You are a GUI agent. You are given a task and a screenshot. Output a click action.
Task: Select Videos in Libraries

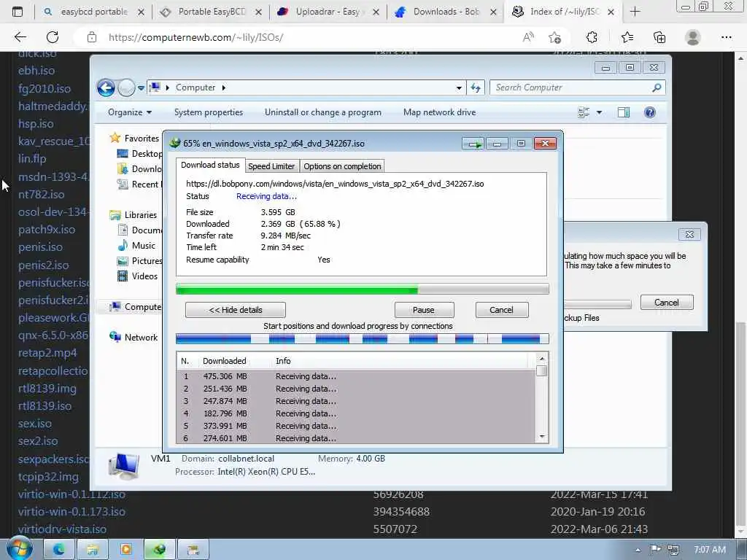tap(144, 276)
